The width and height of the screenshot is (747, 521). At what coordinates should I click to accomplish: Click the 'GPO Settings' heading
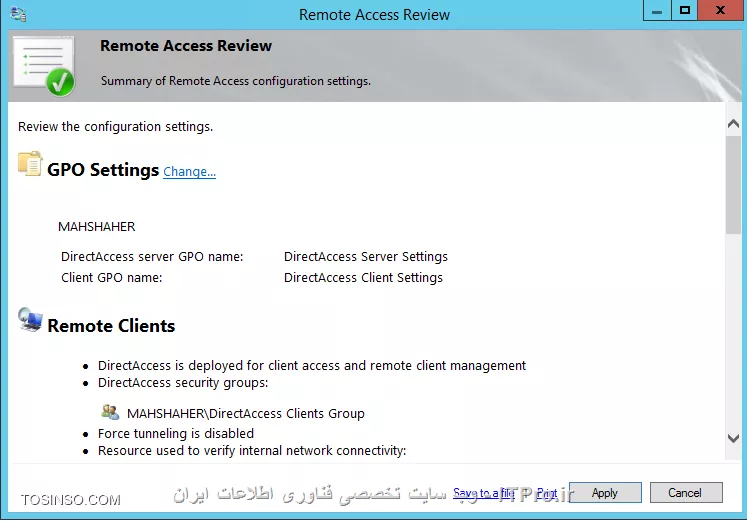(103, 170)
